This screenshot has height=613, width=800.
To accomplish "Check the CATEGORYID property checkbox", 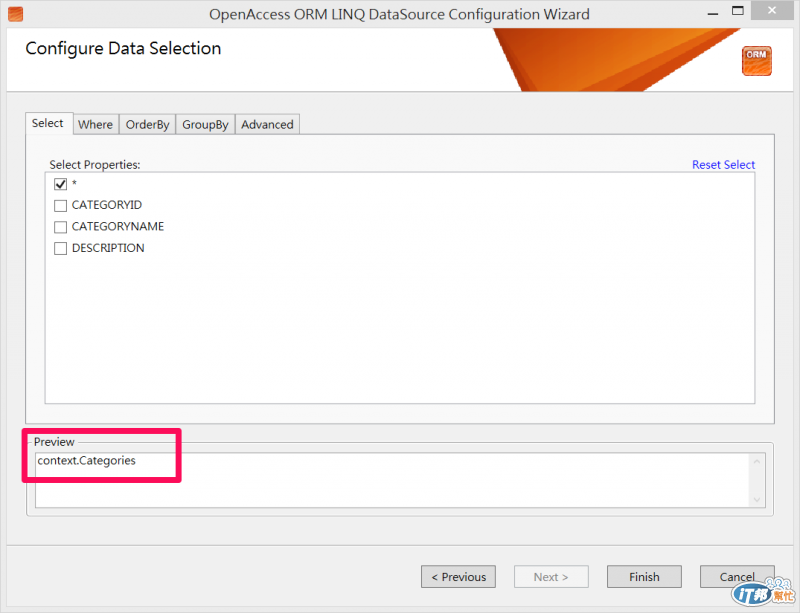I will [x=60, y=205].
